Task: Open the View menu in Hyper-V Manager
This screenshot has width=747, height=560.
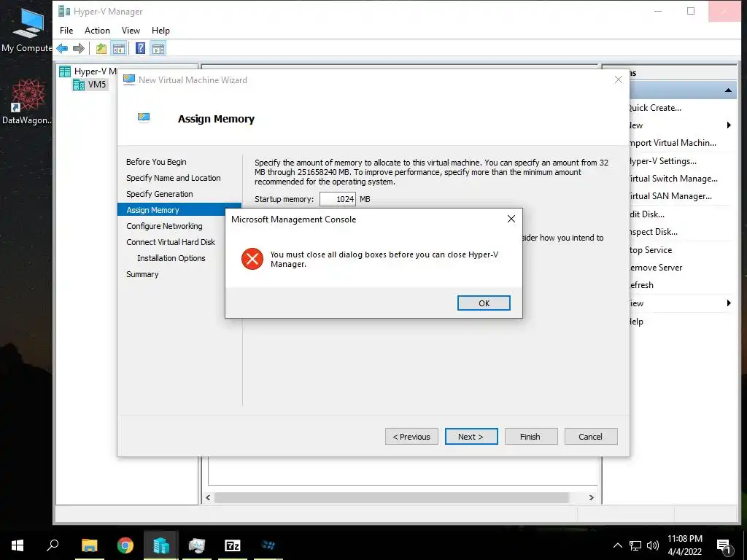Action: [x=131, y=31]
